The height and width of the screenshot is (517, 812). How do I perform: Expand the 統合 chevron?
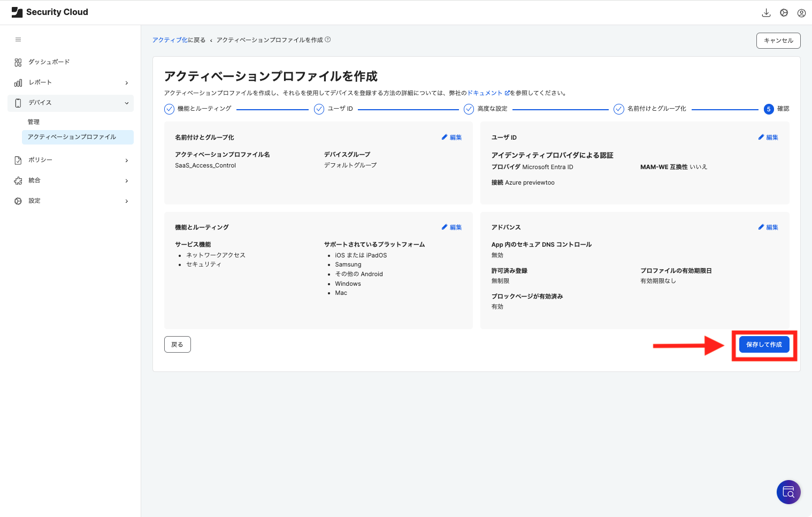[127, 181]
